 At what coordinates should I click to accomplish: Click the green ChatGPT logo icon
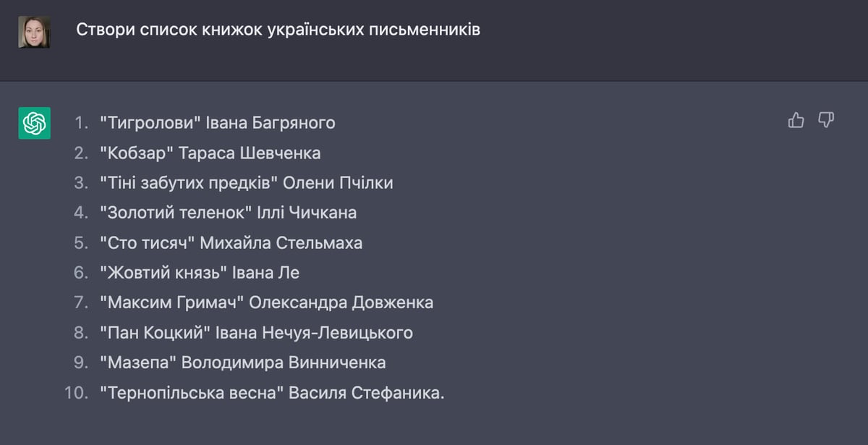point(34,123)
